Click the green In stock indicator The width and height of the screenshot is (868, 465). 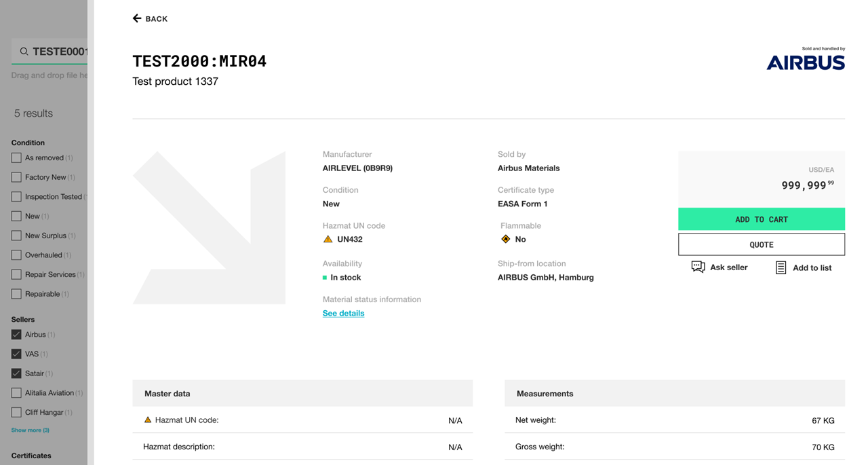click(325, 278)
